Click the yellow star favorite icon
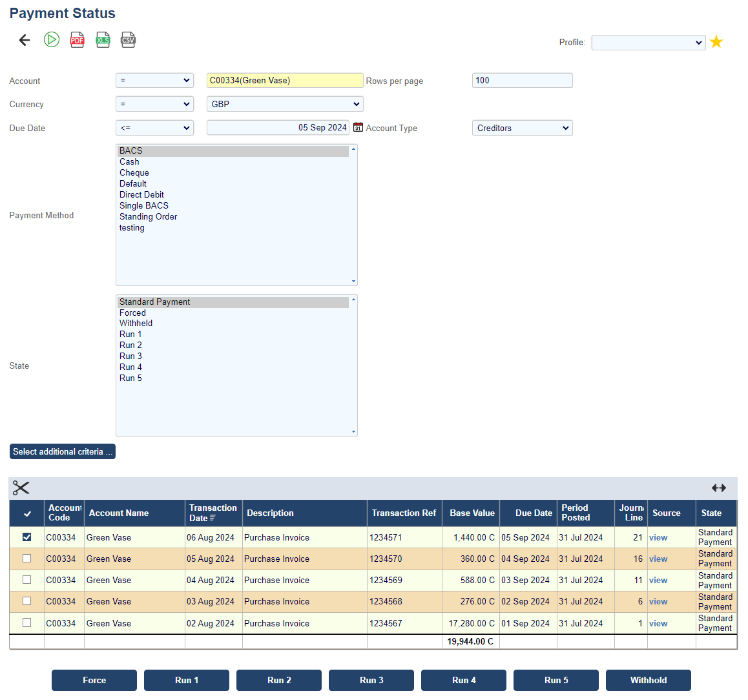Image resolution: width=748 pixels, height=700 pixels. tap(716, 43)
